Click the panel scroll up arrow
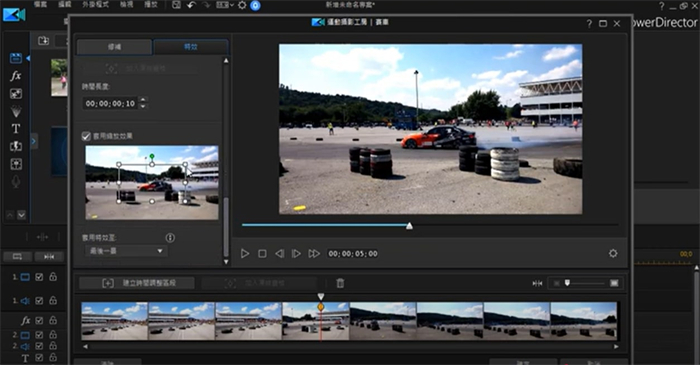The height and width of the screenshot is (365, 700). 226,60
